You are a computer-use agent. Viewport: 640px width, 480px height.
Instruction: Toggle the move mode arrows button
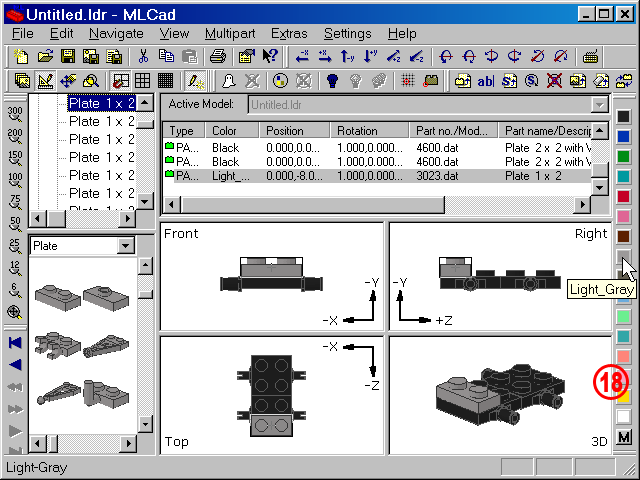tap(68, 80)
